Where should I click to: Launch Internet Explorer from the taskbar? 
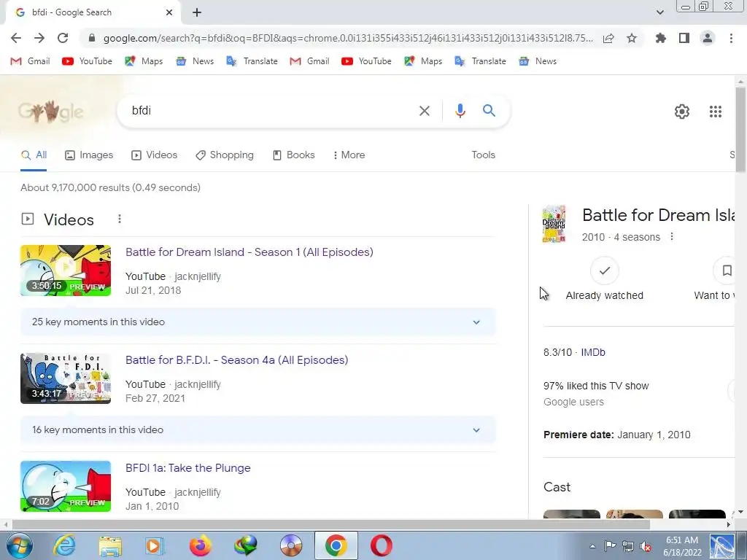coord(64,545)
